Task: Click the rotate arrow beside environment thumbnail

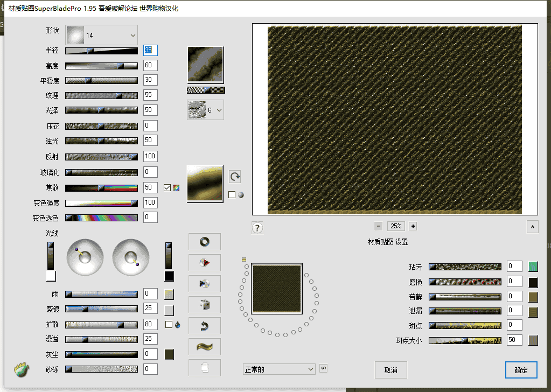Action: [235, 177]
